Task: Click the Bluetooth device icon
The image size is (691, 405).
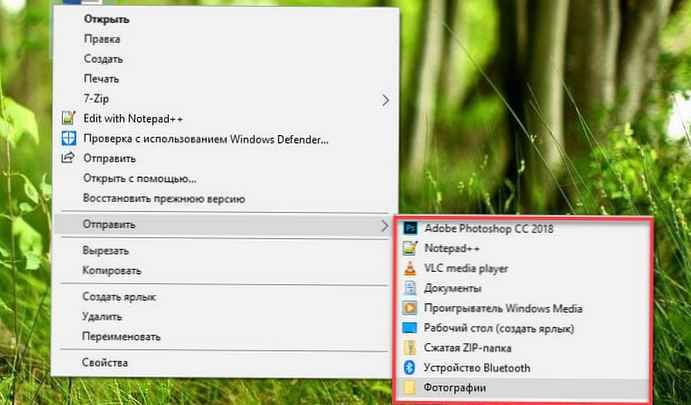Action: 410,367
